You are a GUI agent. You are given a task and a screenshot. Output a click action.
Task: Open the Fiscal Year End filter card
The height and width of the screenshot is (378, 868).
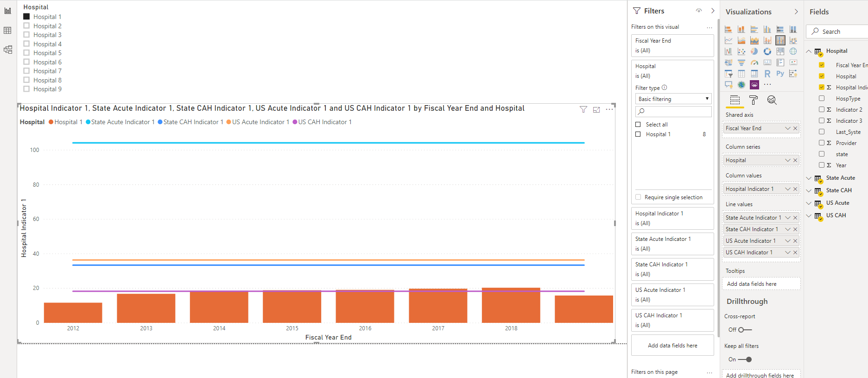(672, 45)
